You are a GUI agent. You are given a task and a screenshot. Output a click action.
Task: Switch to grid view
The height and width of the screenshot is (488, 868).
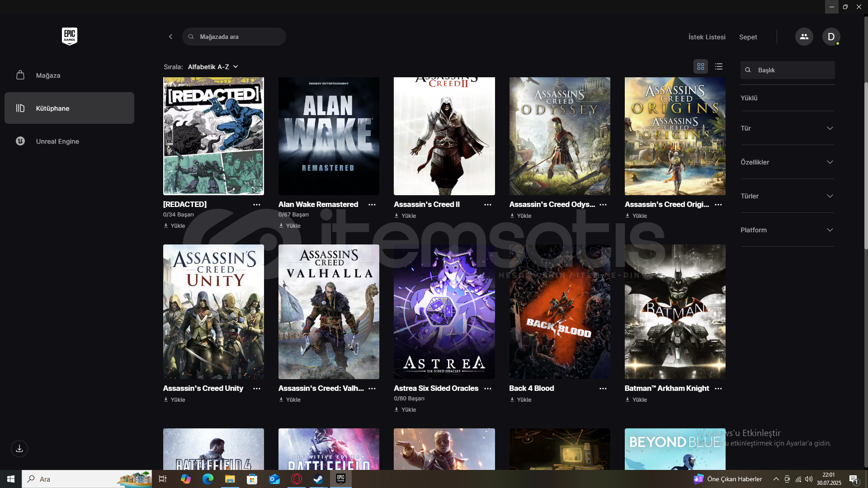pyautogui.click(x=701, y=66)
